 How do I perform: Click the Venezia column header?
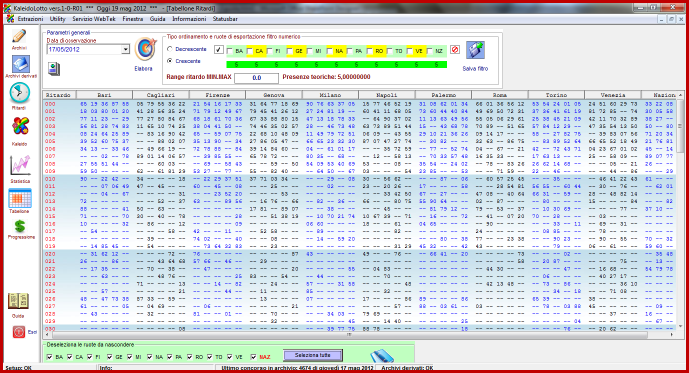pyautogui.click(x=613, y=95)
